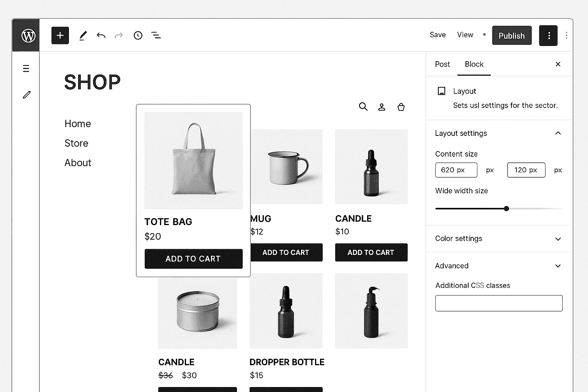Open the revision history clock icon

(x=138, y=36)
